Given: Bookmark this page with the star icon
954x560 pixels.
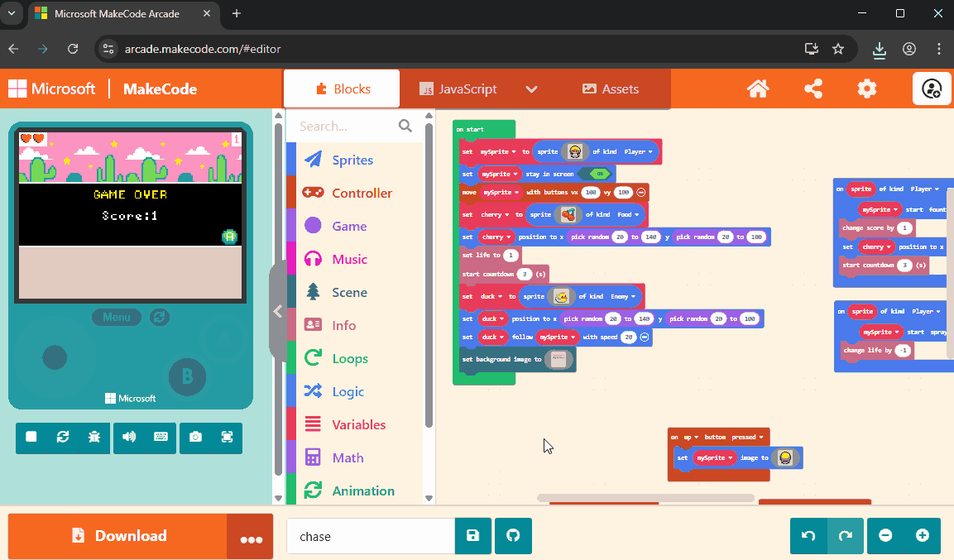Looking at the screenshot, I should tap(838, 50).
